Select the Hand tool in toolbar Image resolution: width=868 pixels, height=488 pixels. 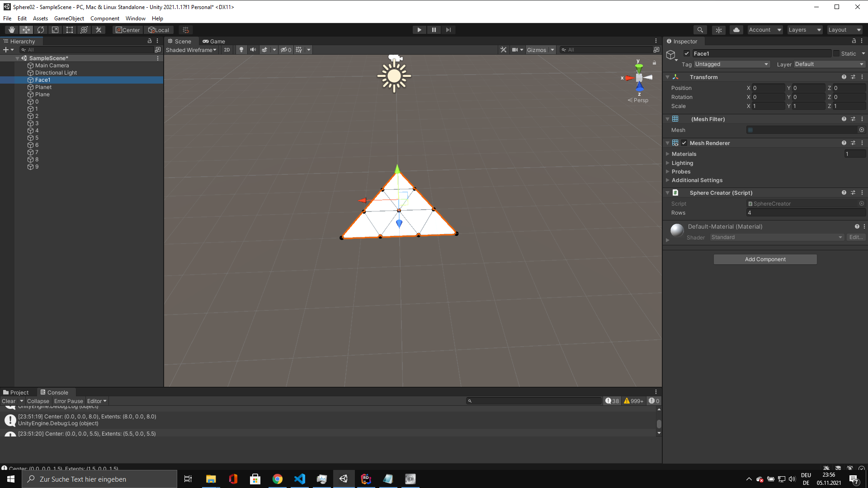click(x=12, y=30)
